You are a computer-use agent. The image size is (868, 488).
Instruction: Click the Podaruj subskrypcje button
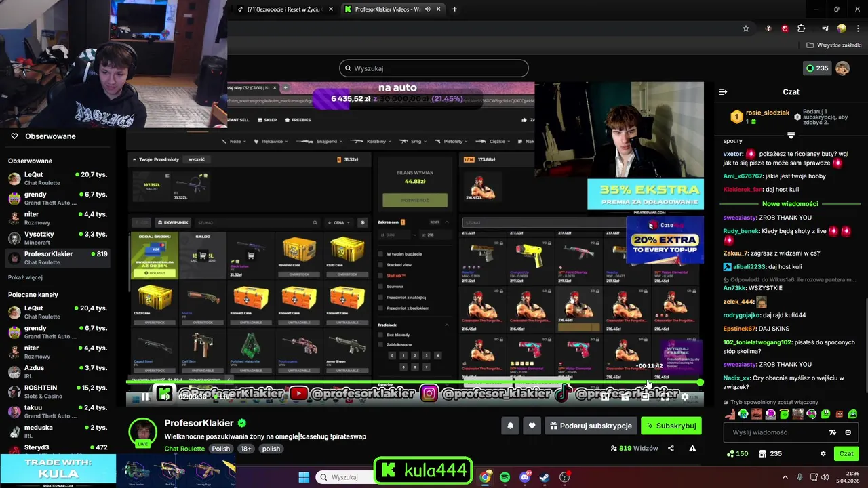tap(591, 426)
